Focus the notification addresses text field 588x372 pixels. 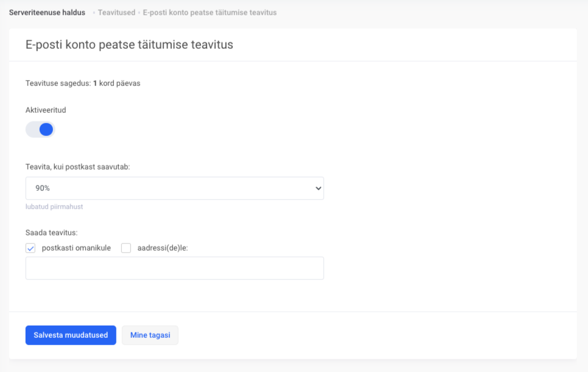pyautogui.click(x=174, y=268)
